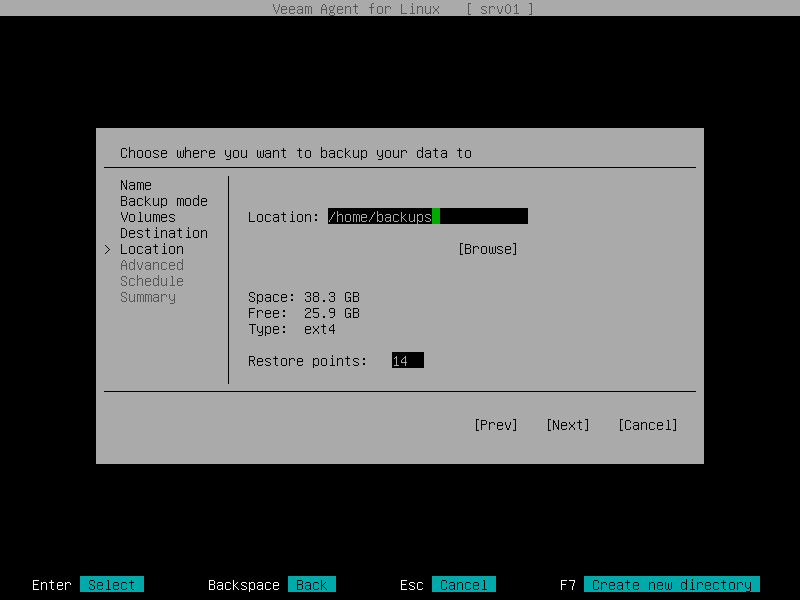Select the Summary wizard step
The width and height of the screenshot is (800, 600).
(x=148, y=297)
